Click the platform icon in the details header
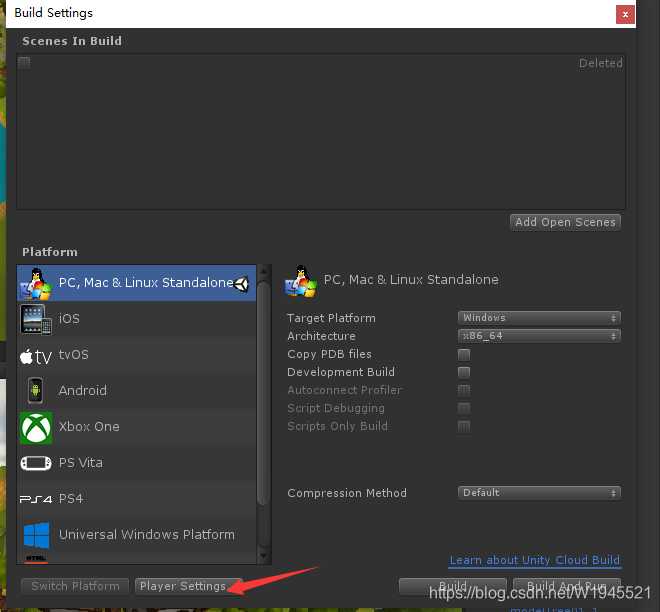Screen dimensions: 660x612 pyautogui.click(x=301, y=281)
